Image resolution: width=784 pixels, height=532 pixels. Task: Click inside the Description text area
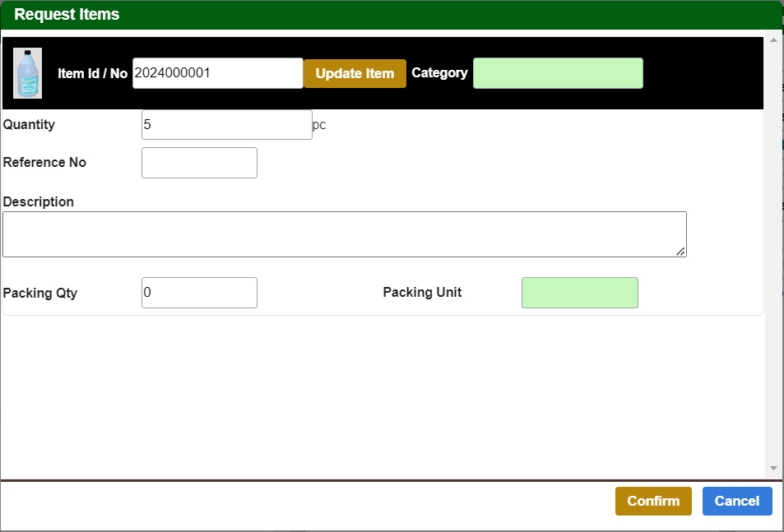344,234
